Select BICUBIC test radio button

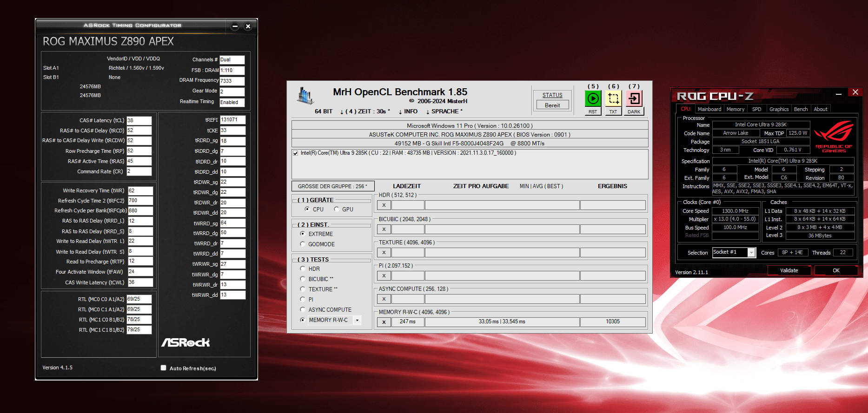tap(303, 279)
